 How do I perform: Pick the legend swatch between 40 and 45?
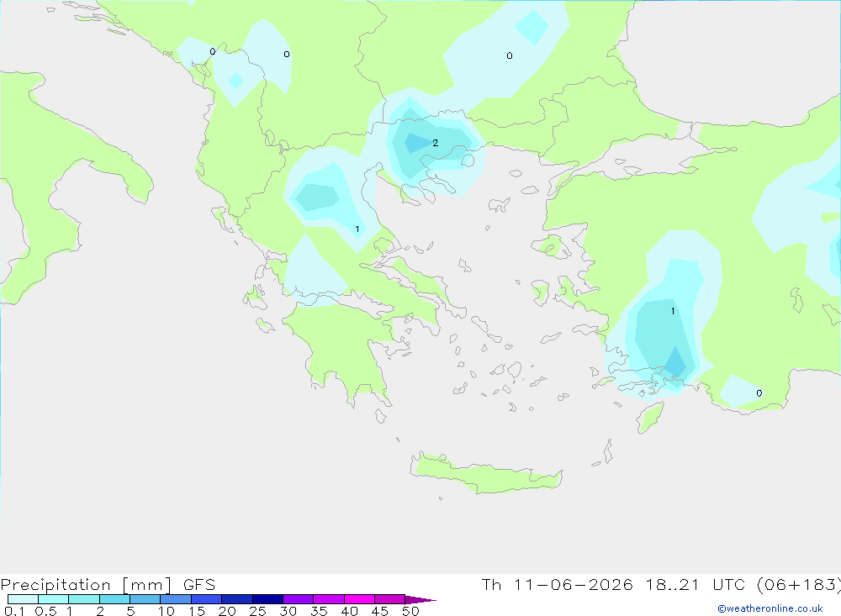[359, 599]
